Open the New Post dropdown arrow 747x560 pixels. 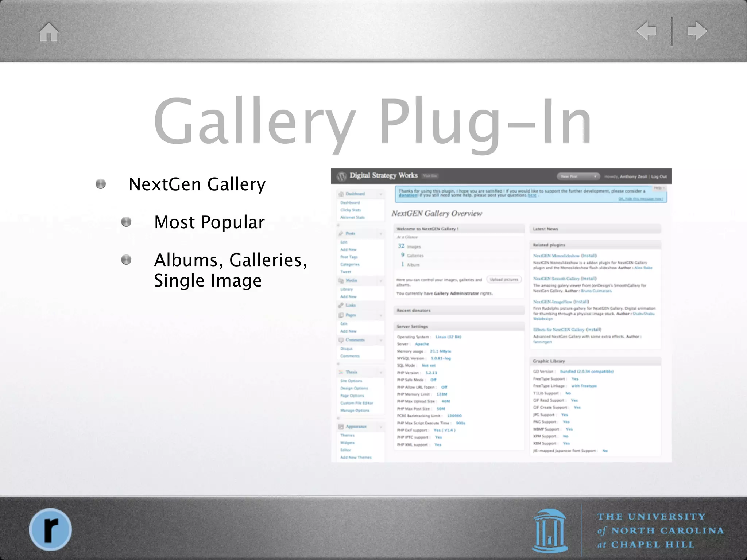[595, 176]
